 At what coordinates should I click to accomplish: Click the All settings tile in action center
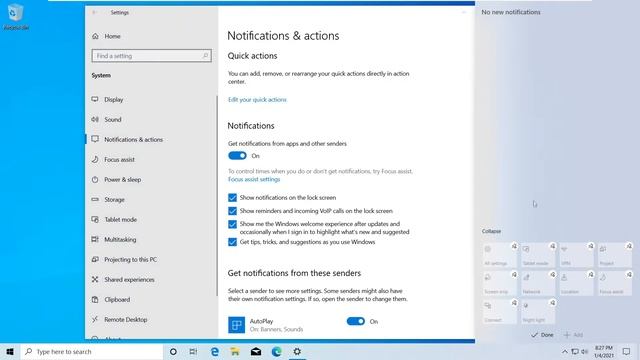coord(499,256)
